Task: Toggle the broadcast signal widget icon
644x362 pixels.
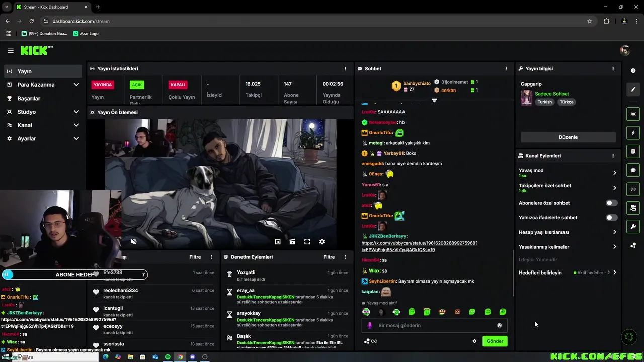Action: coord(633,189)
